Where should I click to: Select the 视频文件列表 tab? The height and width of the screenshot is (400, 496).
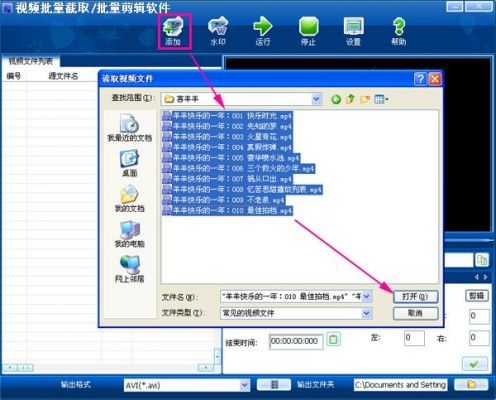click(x=31, y=61)
